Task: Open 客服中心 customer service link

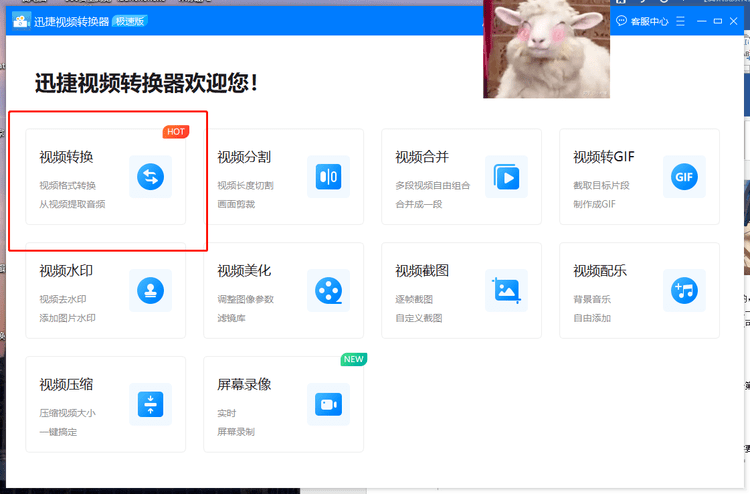Action: pos(650,22)
